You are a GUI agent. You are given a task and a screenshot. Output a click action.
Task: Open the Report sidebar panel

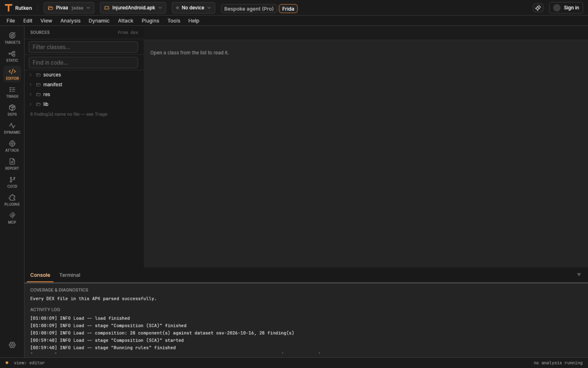(12, 164)
